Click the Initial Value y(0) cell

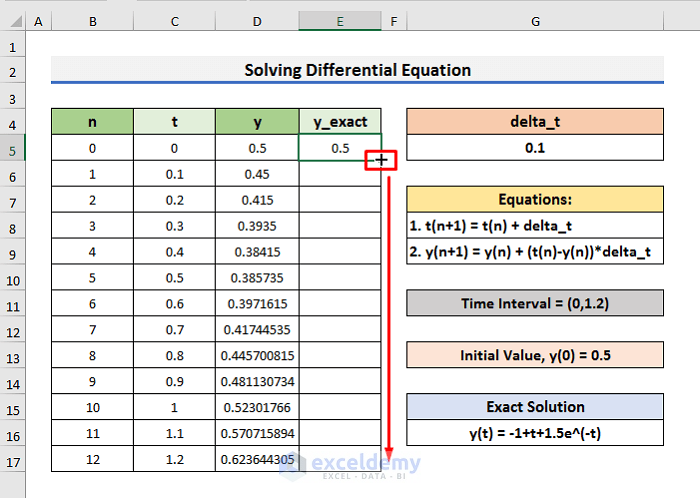(535, 355)
